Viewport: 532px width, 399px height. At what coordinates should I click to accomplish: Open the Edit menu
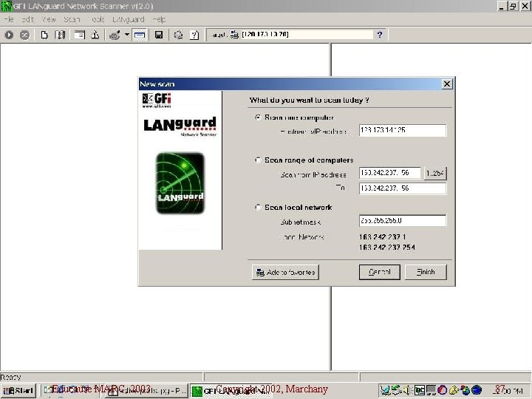point(28,20)
